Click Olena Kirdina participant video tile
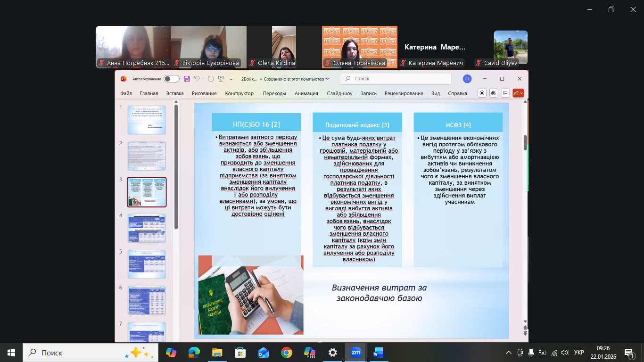The width and height of the screenshot is (644, 362). click(x=284, y=47)
